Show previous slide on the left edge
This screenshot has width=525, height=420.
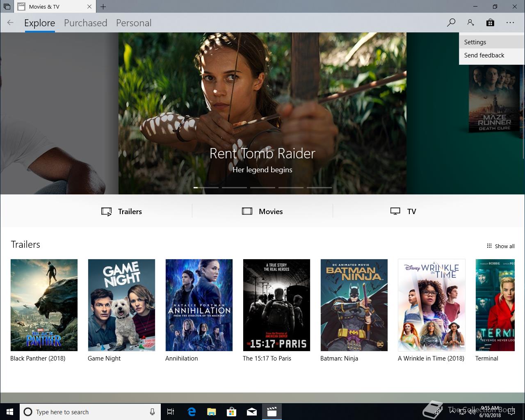pos(59,113)
